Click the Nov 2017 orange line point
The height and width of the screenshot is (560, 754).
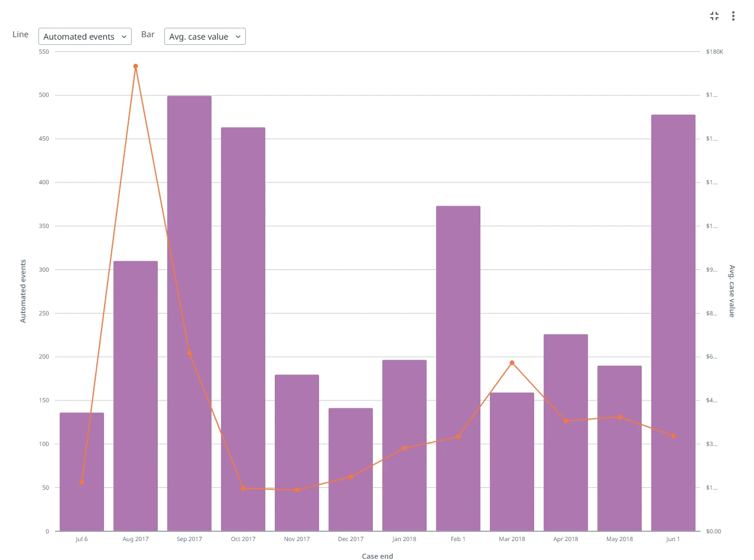297,490
